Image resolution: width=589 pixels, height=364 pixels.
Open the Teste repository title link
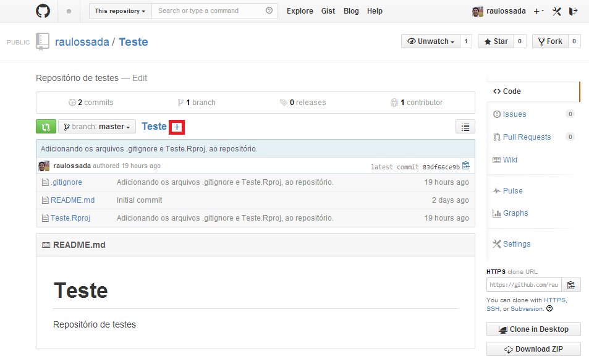(x=133, y=41)
